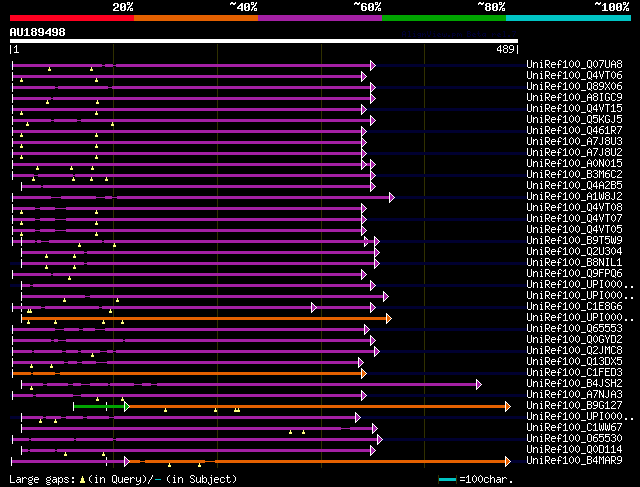Select the UniRef100_Q0D114 label
Screen dimensions: 640x487
click(x=574, y=450)
